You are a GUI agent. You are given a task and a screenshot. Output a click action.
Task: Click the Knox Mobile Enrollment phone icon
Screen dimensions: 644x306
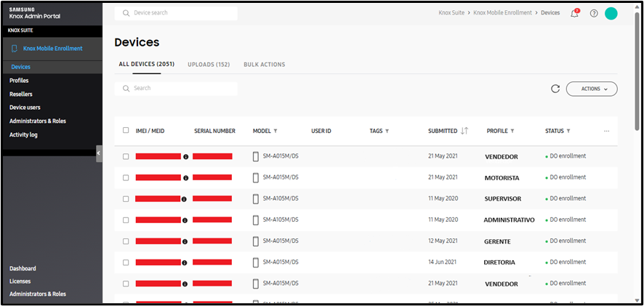15,49
